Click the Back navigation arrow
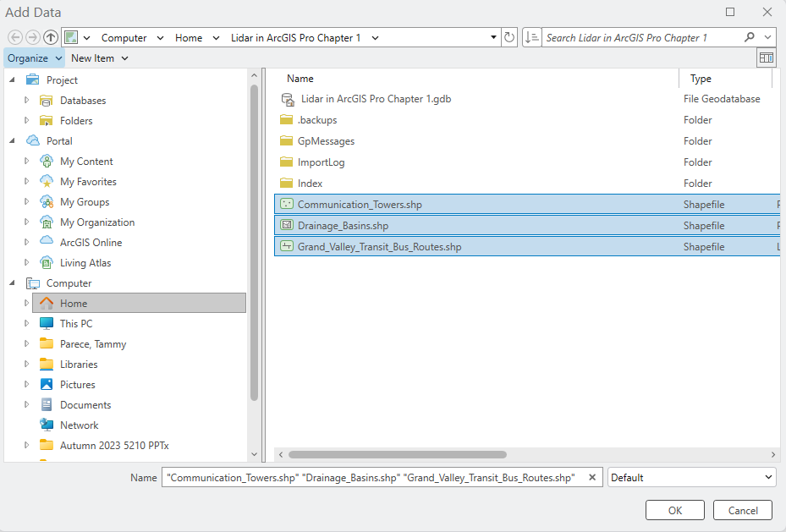786x532 pixels. [x=15, y=37]
